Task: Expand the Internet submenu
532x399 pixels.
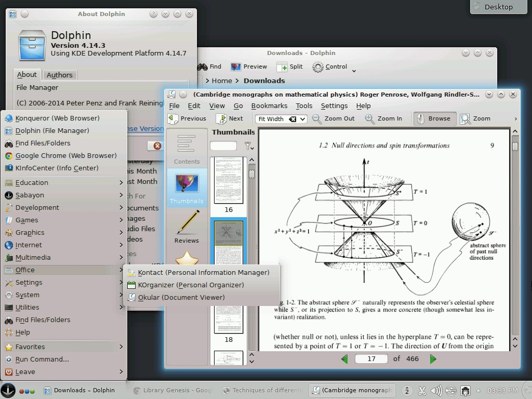Action: click(x=64, y=245)
